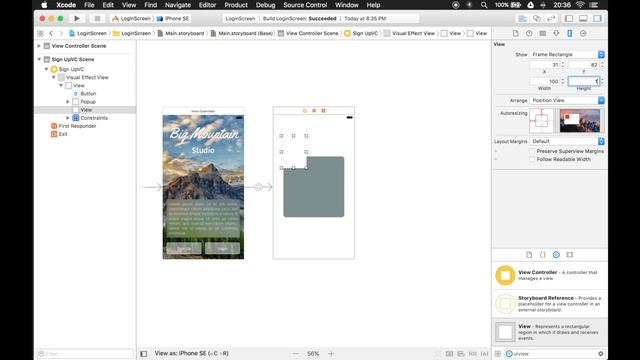The width and height of the screenshot is (640, 360).
Task: Show the Code Snippet library
Action: click(x=542, y=255)
